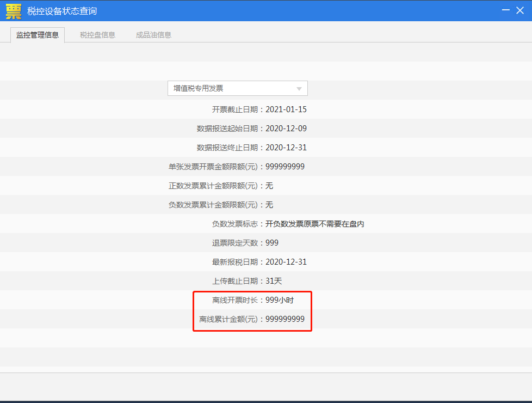Click the 退票限定天数 value 999
Image resolution: width=532 pixels, height=403 pixels.
[272, 243]
